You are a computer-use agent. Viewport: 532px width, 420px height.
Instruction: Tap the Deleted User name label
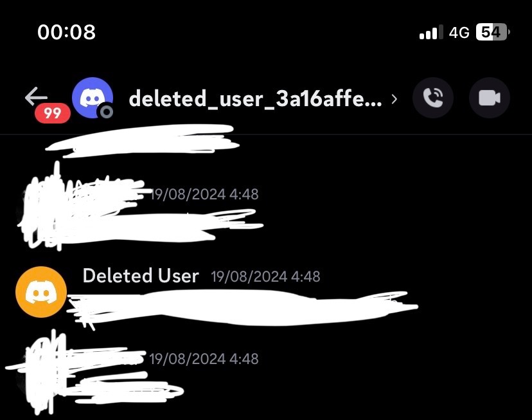(x=141, y=275)
